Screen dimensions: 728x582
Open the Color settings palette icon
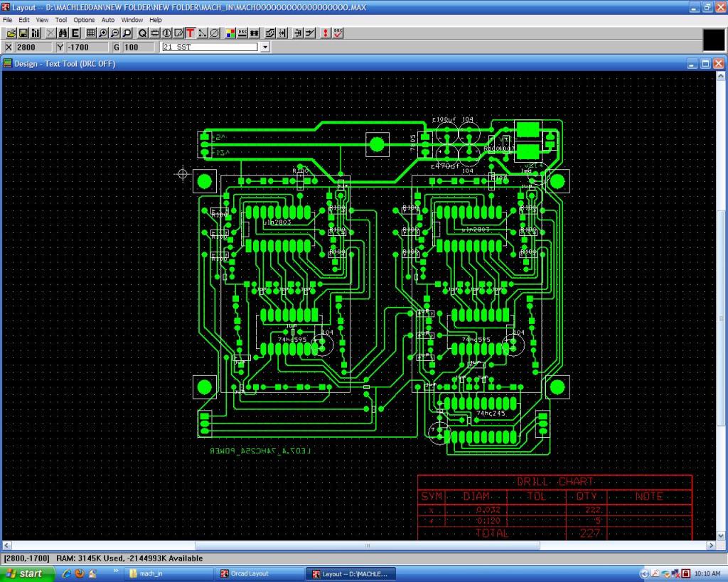click(230, 33)
